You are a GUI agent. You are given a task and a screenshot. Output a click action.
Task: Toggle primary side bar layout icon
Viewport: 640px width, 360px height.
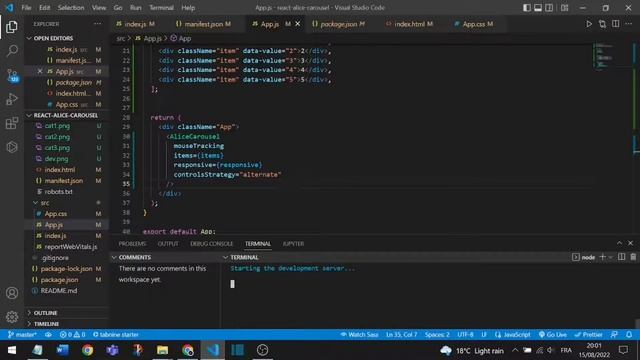pyautogui.click(x=527, y=8)
